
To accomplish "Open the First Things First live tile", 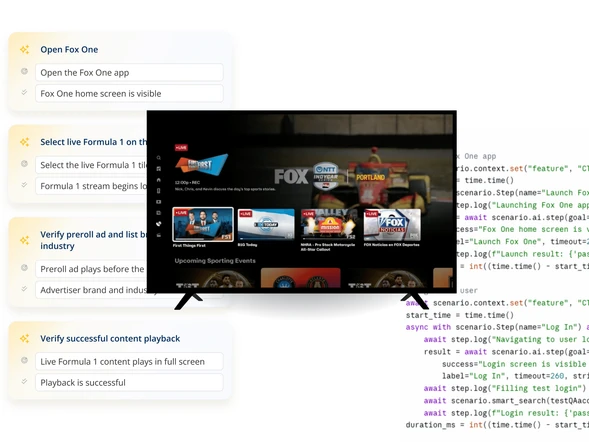I will click(203, 224).
